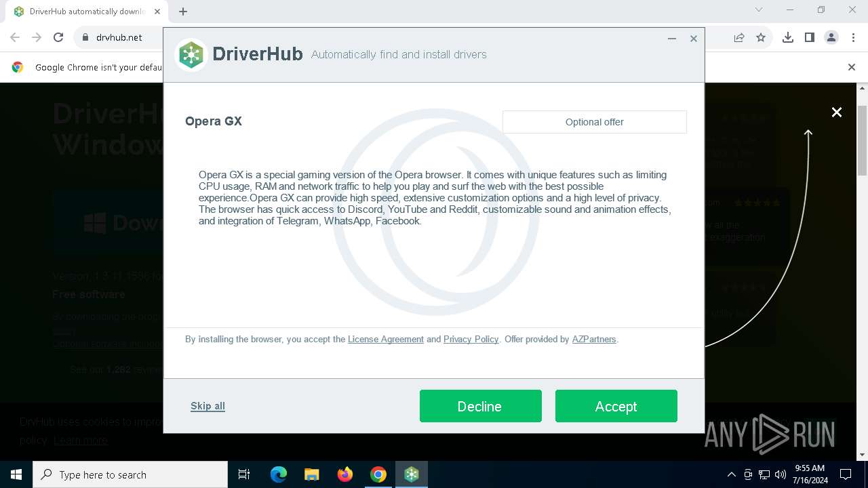Click the DriverHub logo icon

(x=191, y=55)
